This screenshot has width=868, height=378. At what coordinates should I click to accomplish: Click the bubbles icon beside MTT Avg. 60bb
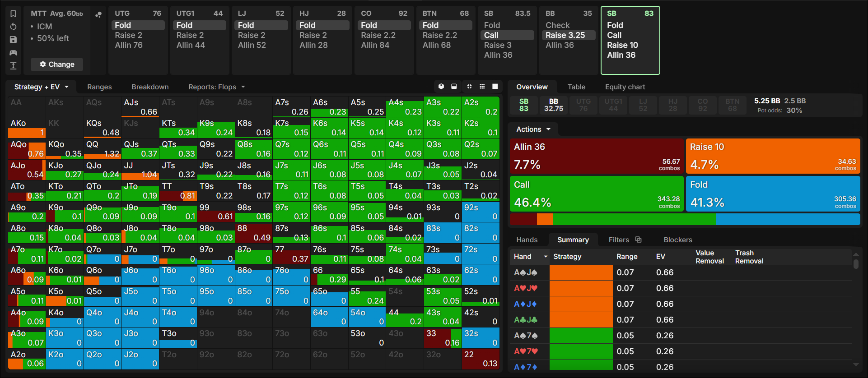point(98,14)
